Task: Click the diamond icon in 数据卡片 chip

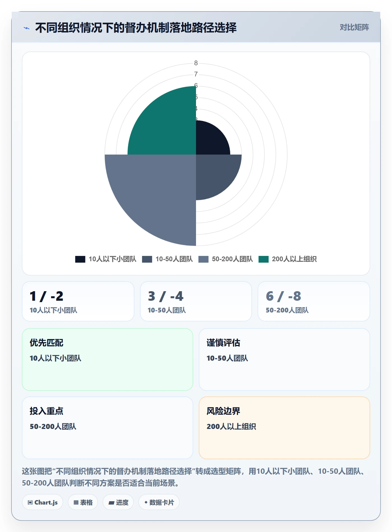Action: tap(146, 503)
